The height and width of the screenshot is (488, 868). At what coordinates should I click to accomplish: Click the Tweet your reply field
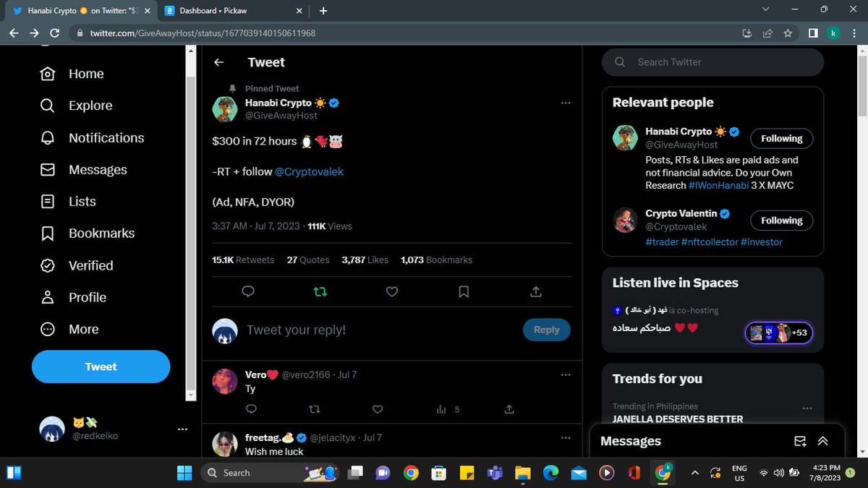click(380, 330)
